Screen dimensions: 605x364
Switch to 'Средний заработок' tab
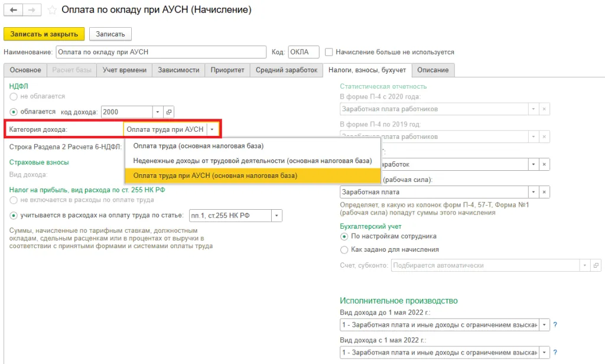[x=287, y=70]
